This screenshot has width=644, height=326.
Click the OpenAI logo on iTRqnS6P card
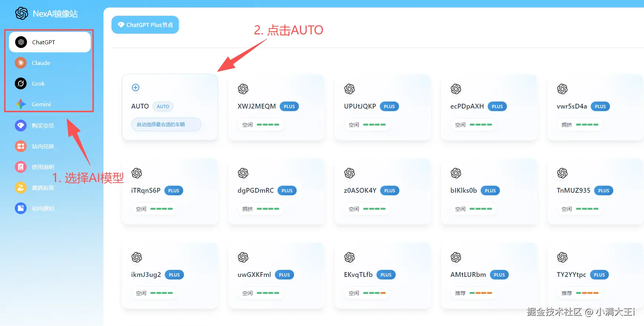click(x=137, y=173)
